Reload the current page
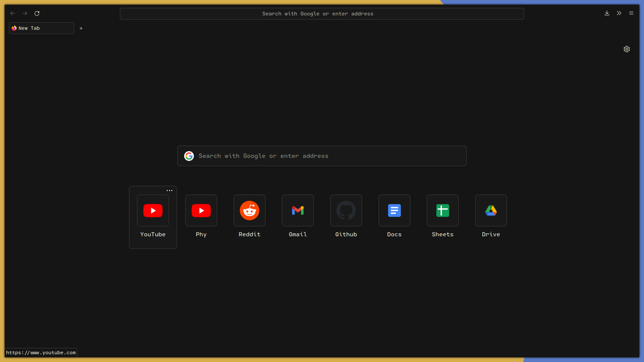This screenshot has width=644, height=362. pos(37,13)
